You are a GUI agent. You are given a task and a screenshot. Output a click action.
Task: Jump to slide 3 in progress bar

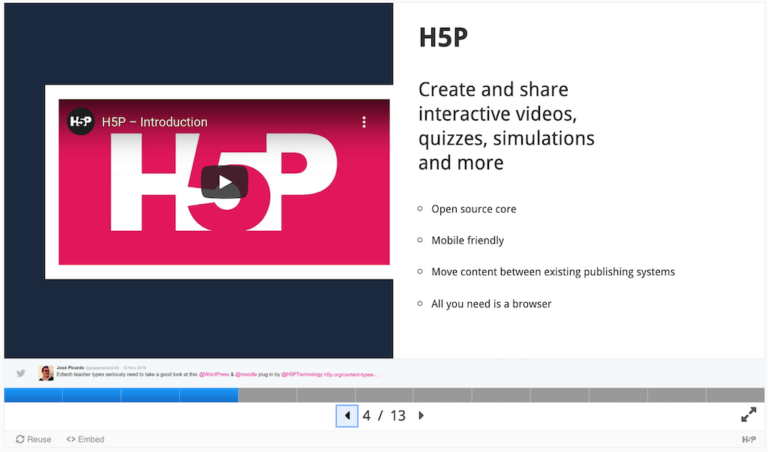(x=150, y=395)
